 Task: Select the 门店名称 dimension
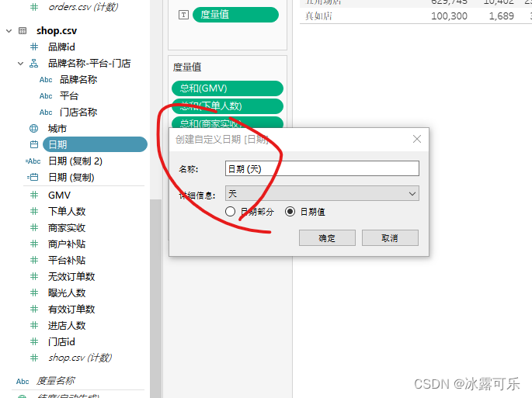[x=78, y=112]
